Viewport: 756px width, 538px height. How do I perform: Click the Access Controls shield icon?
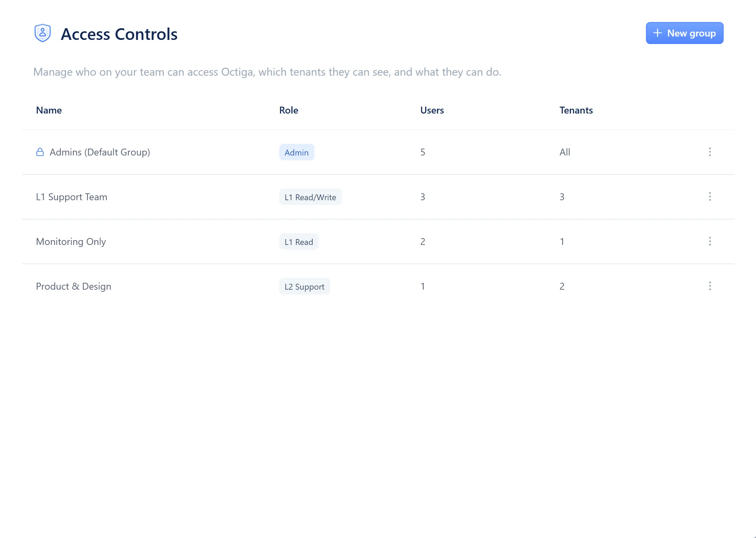tap(43, 33)
